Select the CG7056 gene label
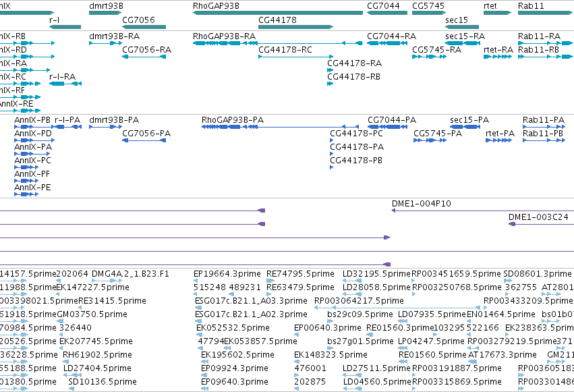 pyautogui.click(x=138, y=20)
